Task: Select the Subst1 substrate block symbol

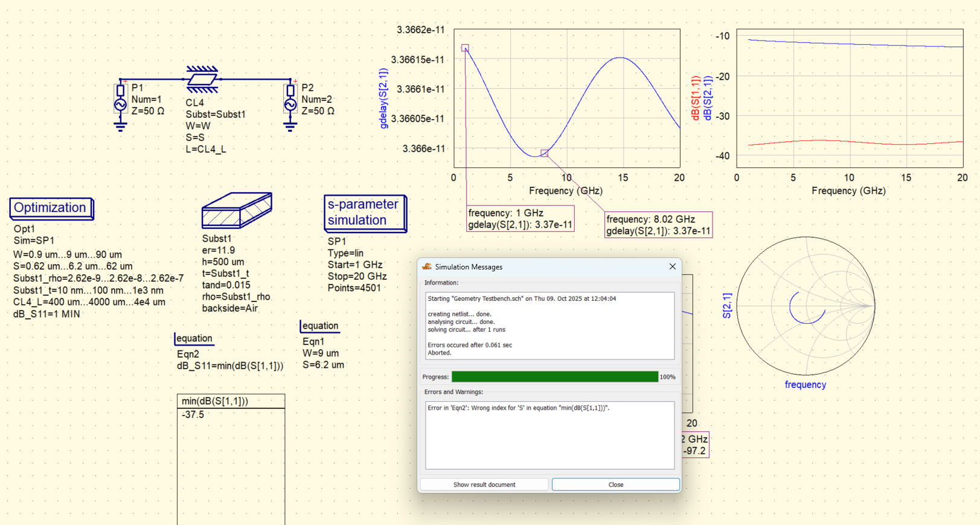Action: point(237,211)
